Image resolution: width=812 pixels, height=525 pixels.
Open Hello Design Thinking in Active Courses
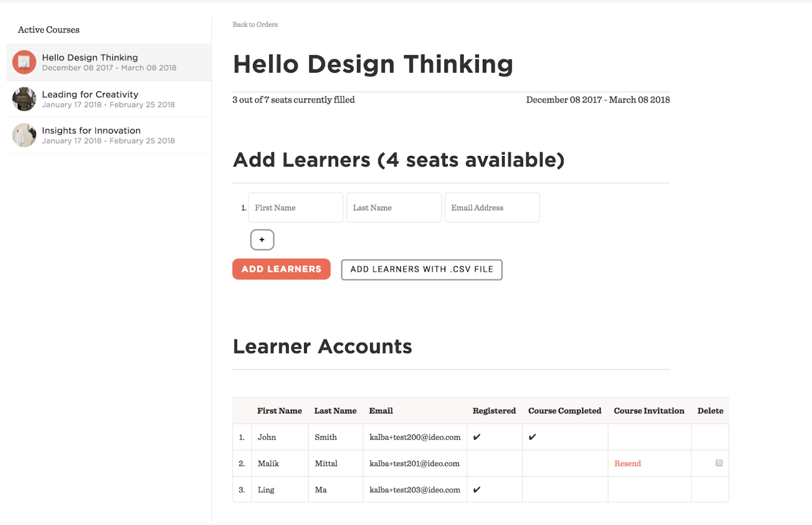109,62
